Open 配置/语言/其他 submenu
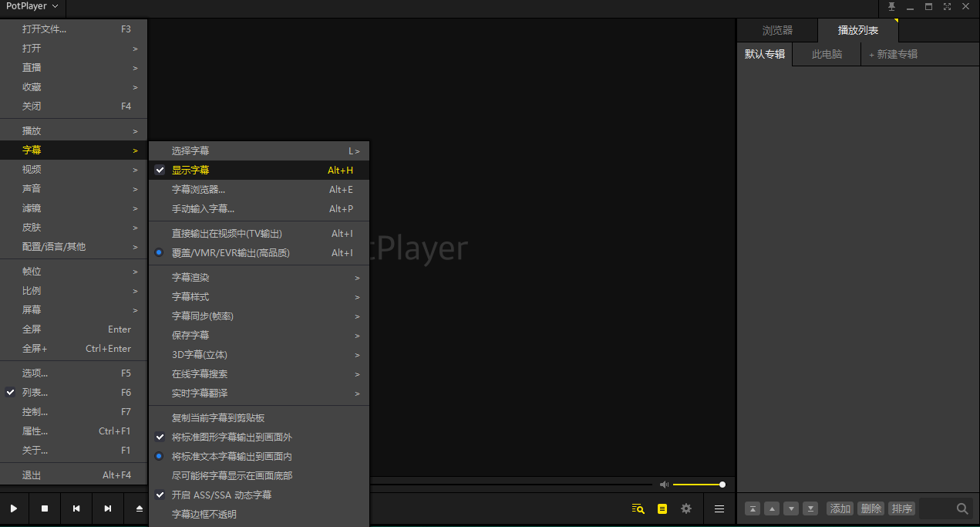The image size is (980, 527). coord(73,247)
